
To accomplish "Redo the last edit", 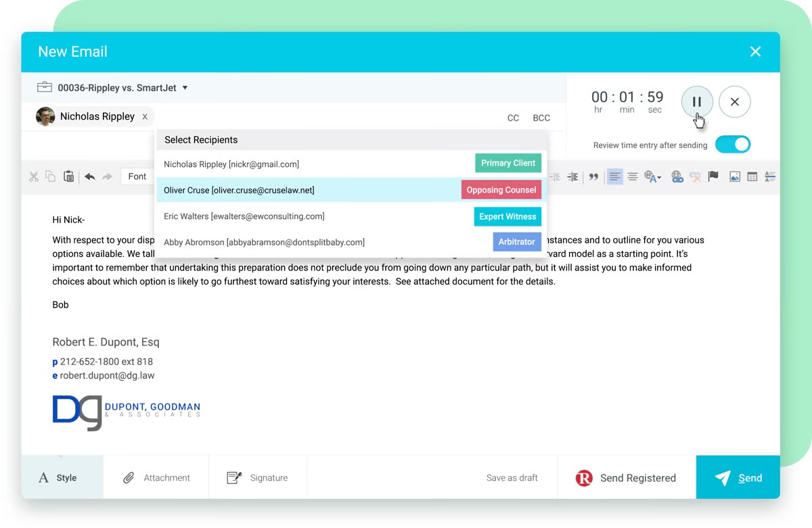I will click(107, 176).
